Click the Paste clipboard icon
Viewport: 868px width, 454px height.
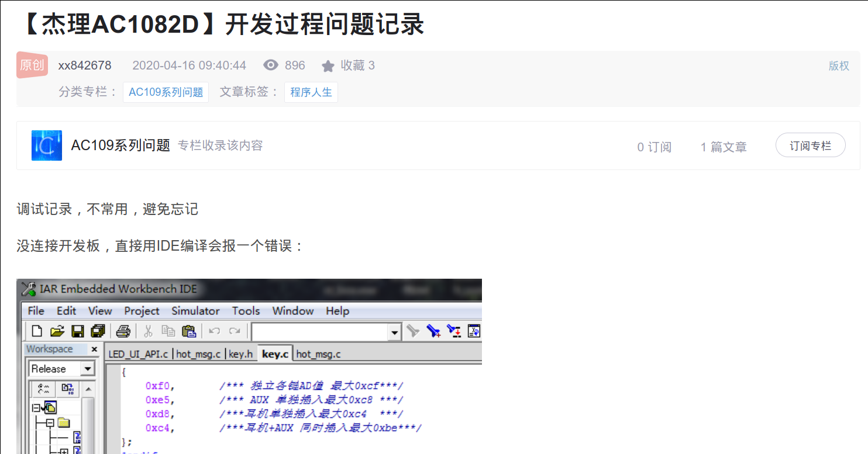(x=188, y=331)
